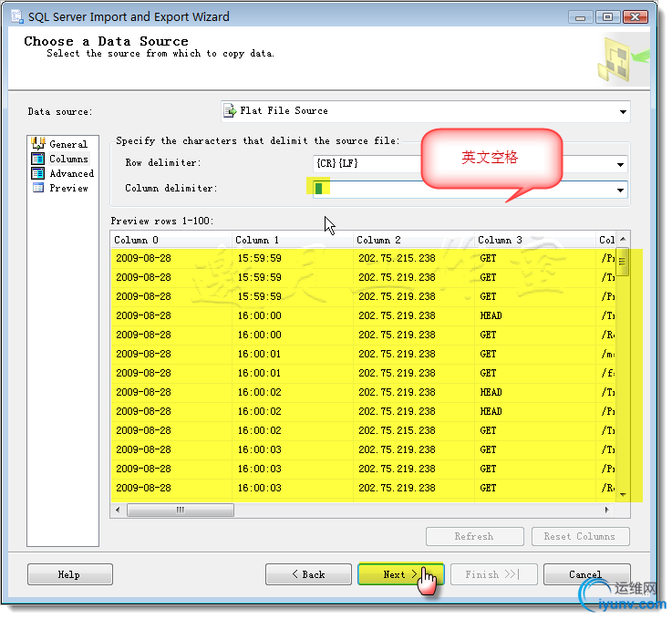Select the Columns page
This screenshot has height=619, width=672.
tap(68, 159)
